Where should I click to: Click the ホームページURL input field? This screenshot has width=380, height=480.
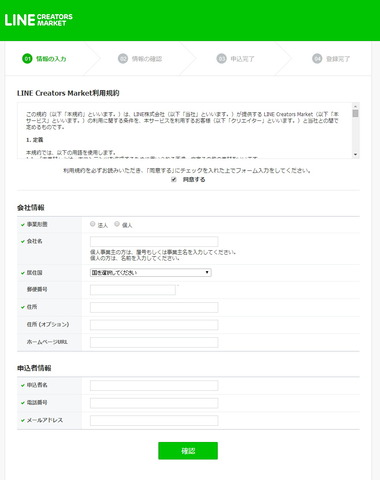coord(154,342)
